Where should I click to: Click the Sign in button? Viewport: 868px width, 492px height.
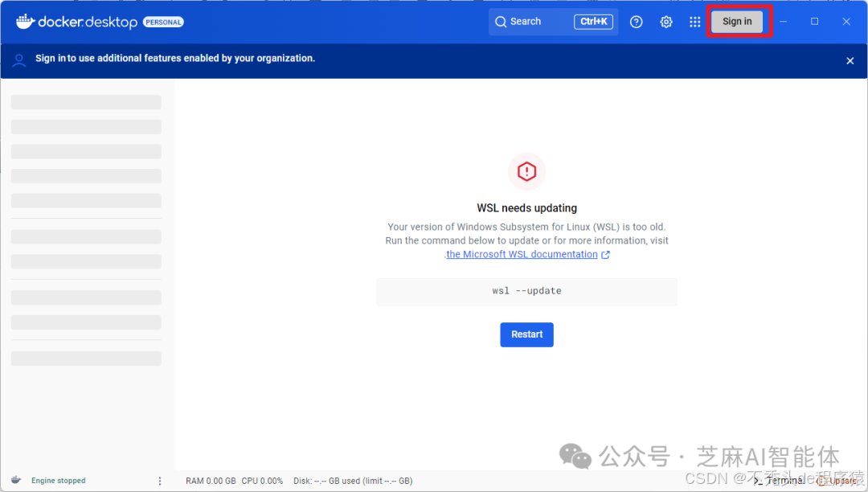coord(737,22)
